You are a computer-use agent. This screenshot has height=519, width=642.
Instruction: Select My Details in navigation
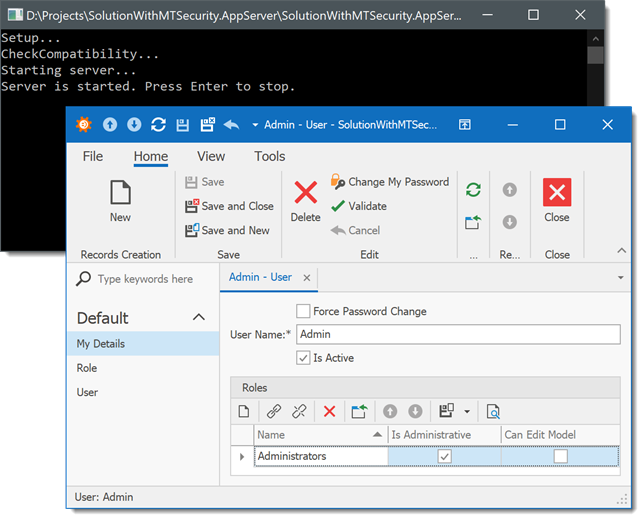point(143,343)
